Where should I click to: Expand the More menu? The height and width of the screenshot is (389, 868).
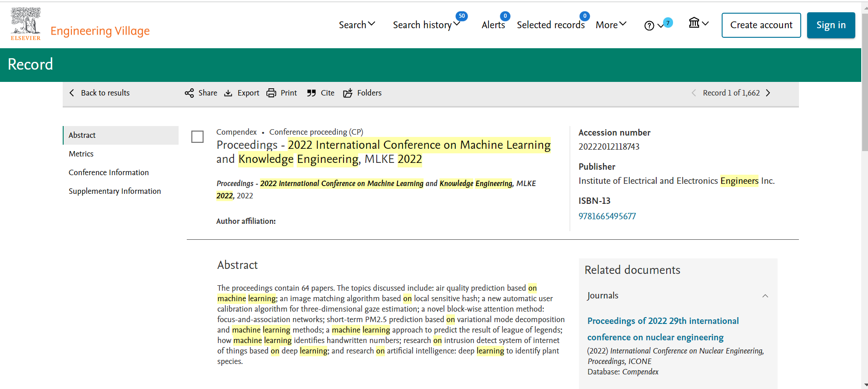tap(611, 25)
